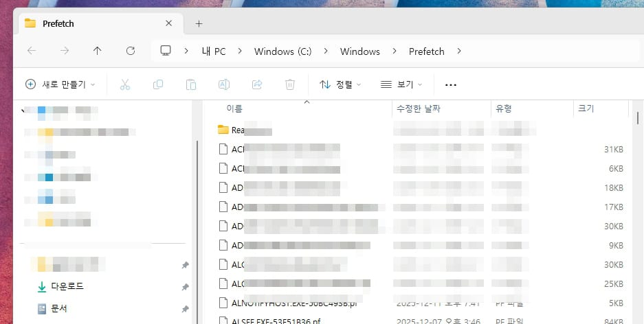This screenshot has height=324, width=644.
Task: Click the Delete trash can icon
Action: coord(290,84)
